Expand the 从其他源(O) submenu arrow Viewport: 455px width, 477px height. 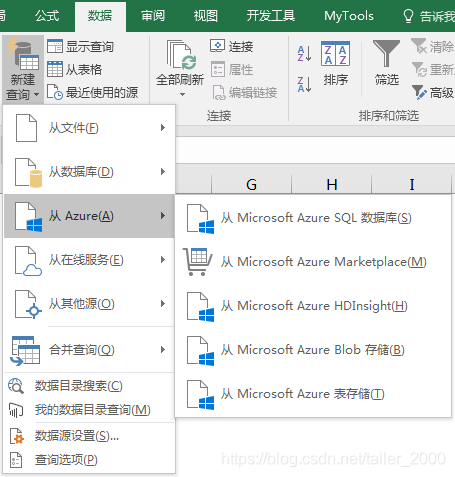pyautogui.click(x=163, y=304)
